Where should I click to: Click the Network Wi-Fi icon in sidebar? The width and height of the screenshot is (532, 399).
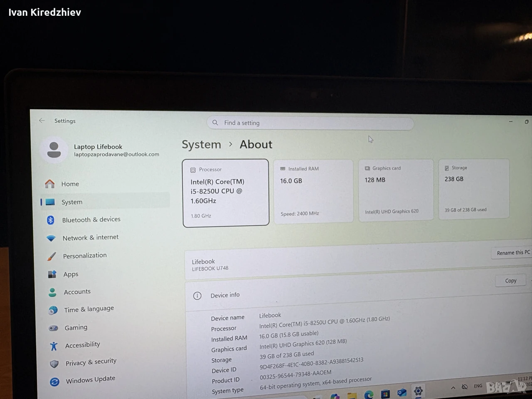pos(51,238)
